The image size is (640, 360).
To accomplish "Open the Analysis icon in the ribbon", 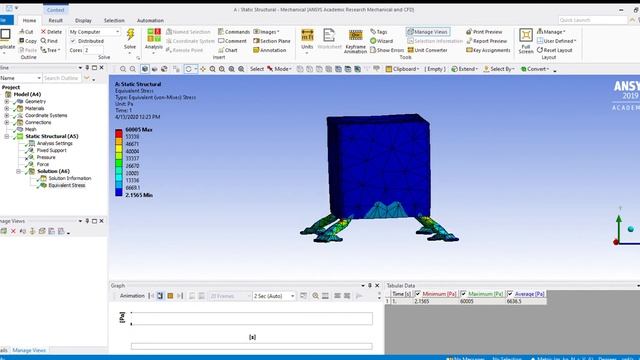I will tap(154, 35).
